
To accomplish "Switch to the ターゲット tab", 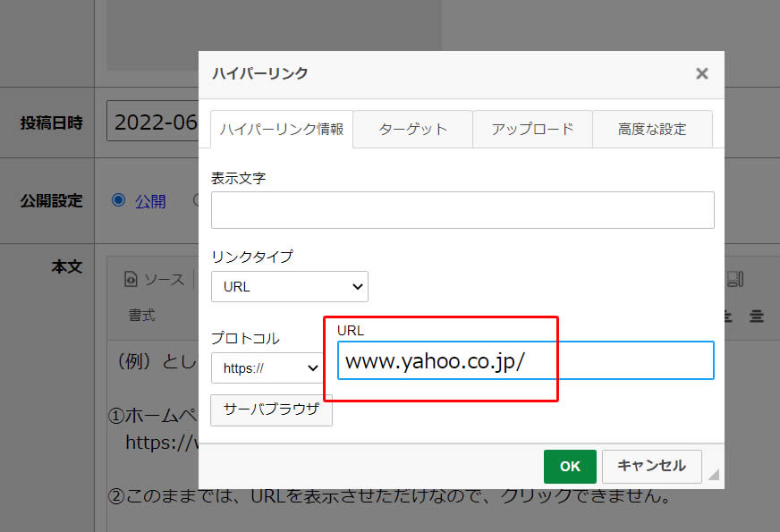I will point(412,129).
